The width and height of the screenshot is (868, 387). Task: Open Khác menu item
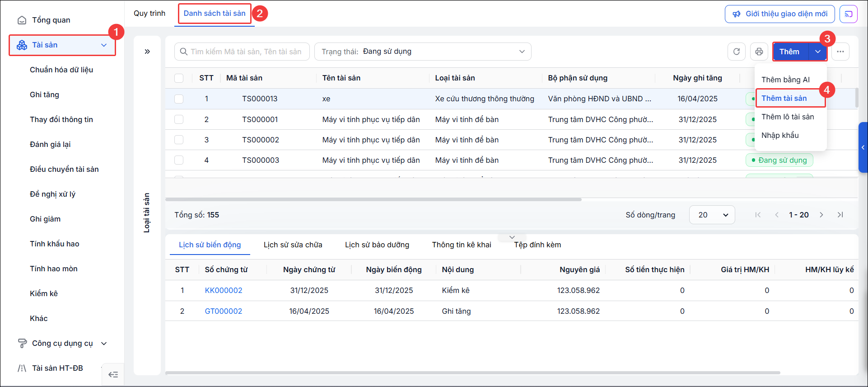coord(39,318)
